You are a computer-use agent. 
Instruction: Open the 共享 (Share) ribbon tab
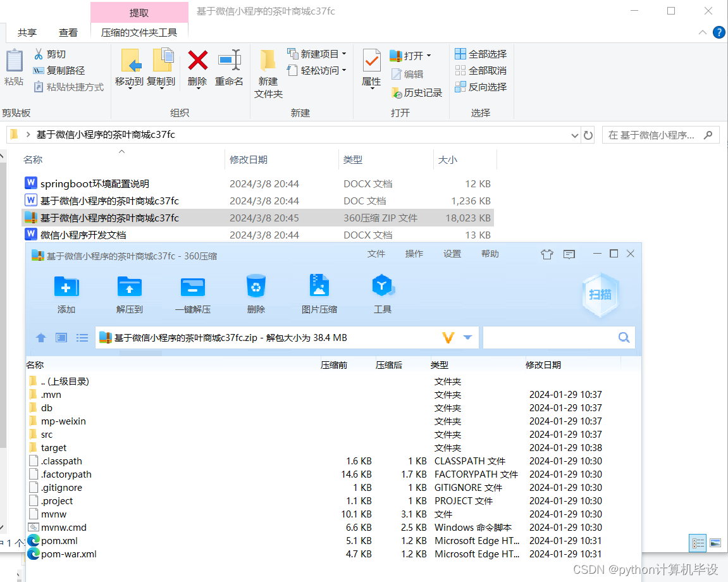tap(27, 32)
